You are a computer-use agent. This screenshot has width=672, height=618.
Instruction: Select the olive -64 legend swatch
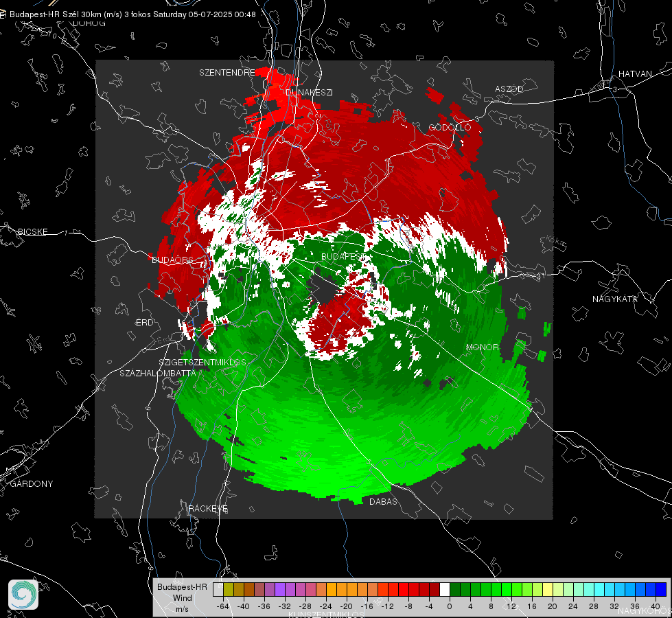[x=229, y=590]
